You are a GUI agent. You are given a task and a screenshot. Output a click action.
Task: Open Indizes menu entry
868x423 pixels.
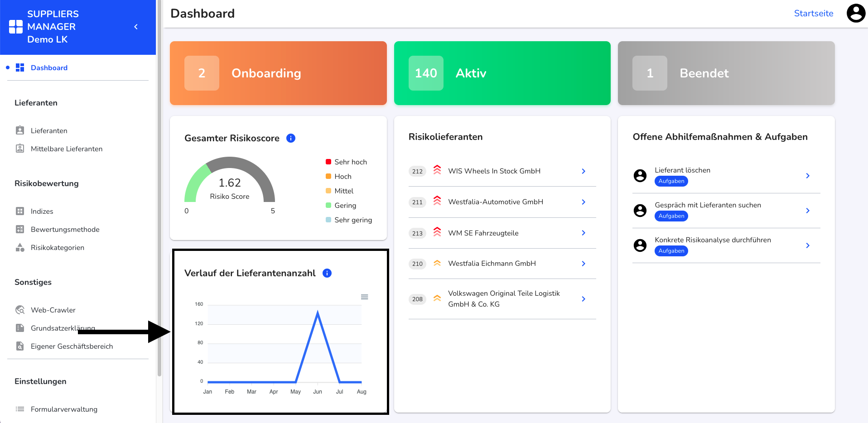42,211
